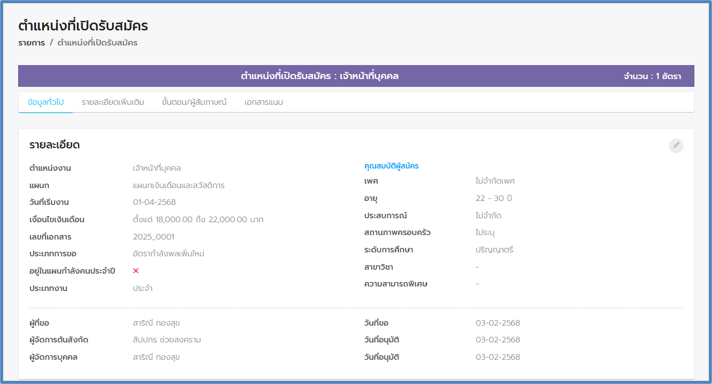This screenshot has width=712, height=384.
Task: Click the label เงื่อนไขเงินเดือน
Action: click(x=57, y=219)
